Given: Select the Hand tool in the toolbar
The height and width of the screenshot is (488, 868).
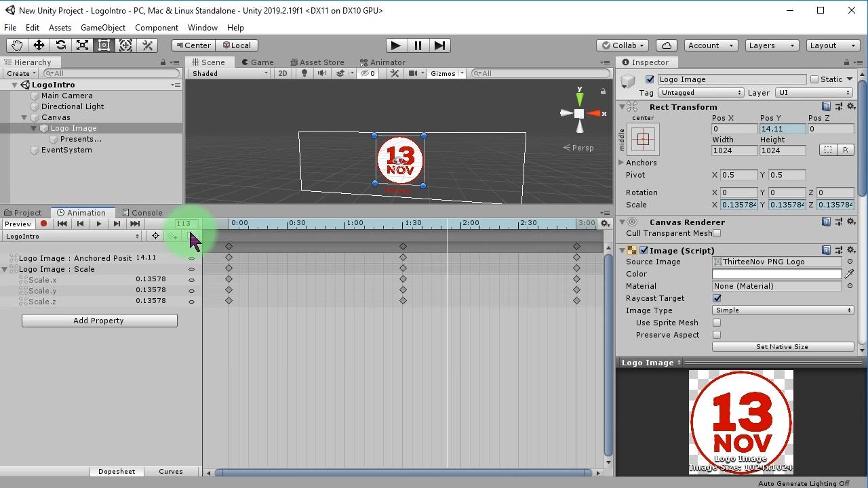Looking at the screenshot, I should click(x=16, y=45).
